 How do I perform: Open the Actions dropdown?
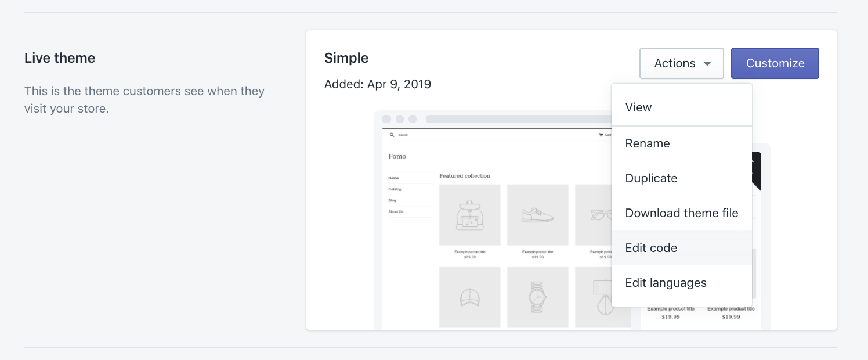[682, 63]
